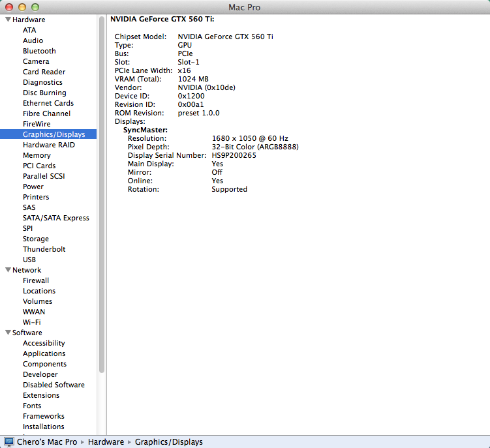Click the Hardware category heading
This screenshot has height=448, width=490.
click(29, 20)
